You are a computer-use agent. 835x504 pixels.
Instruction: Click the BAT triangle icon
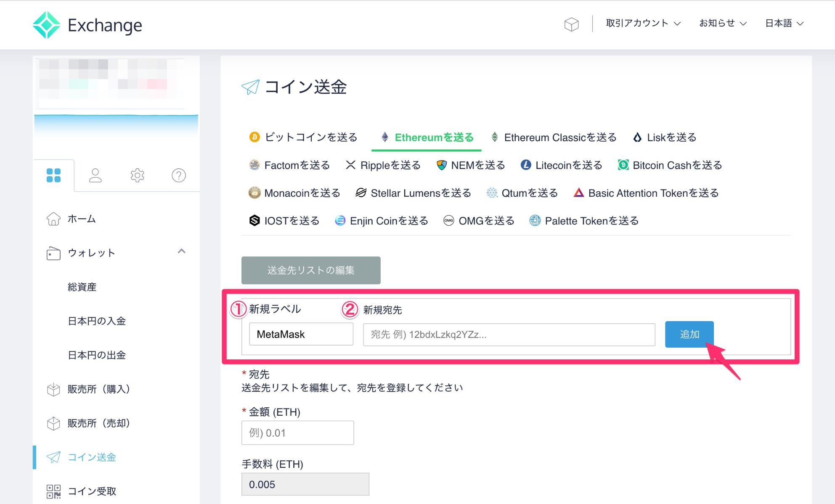(579, 193)
